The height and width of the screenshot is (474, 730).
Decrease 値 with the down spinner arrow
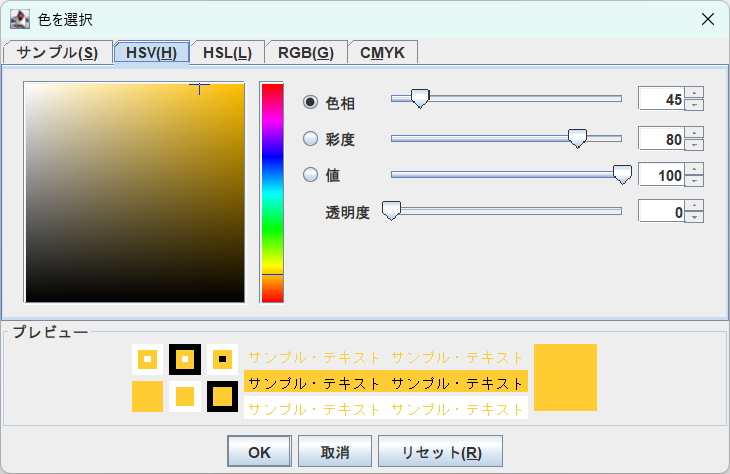click(694, 181)
